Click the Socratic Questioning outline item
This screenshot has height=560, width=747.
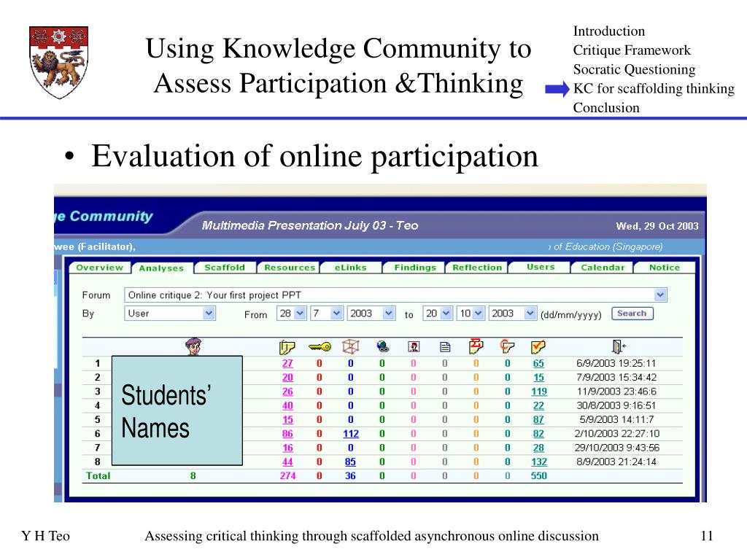[634, 69]
